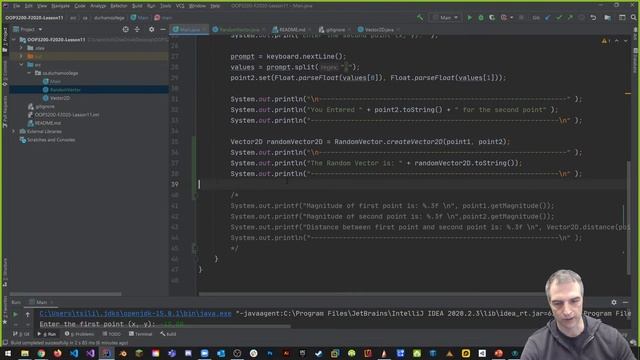This screenshot has height=360, width=640.
Task: Run Main with green play button
Action: coord(469,18)
